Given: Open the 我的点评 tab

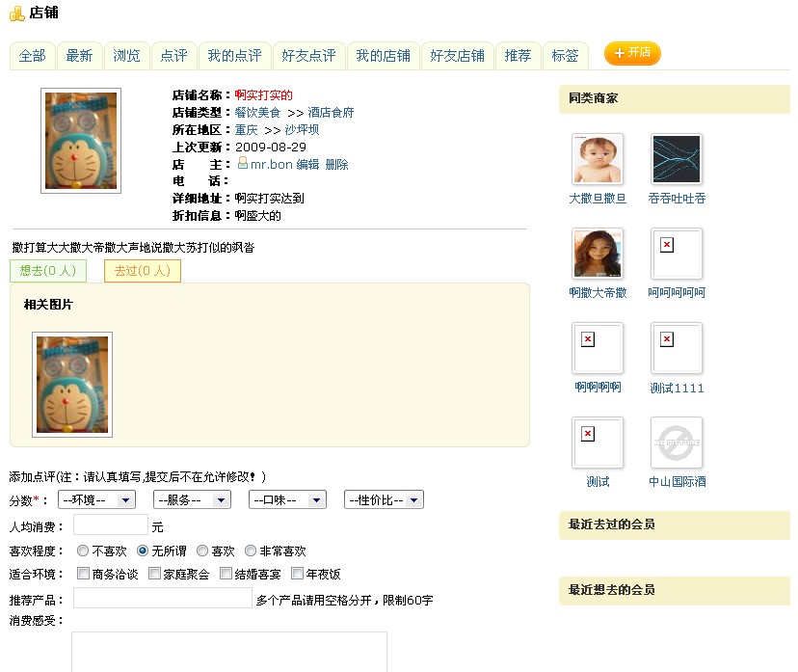Looking at the screenshot, I should 235,56.
